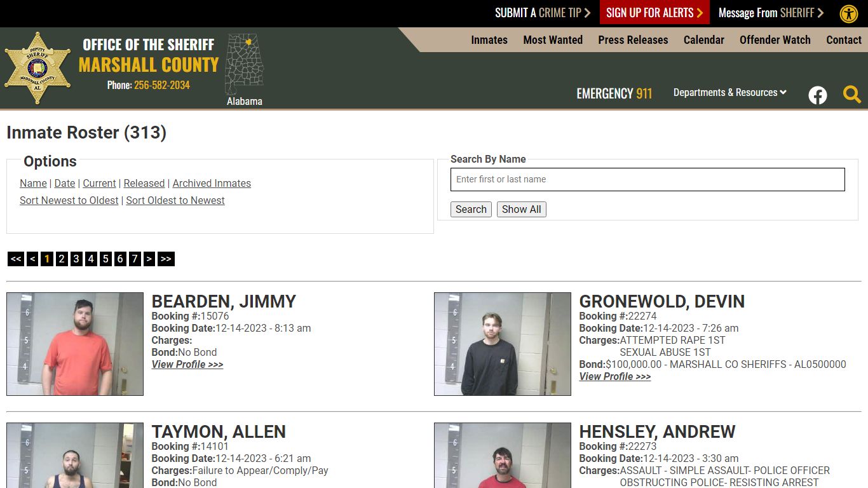View profile of Gronewold, Devin
The image size is (868, 488).
point(615,376)
